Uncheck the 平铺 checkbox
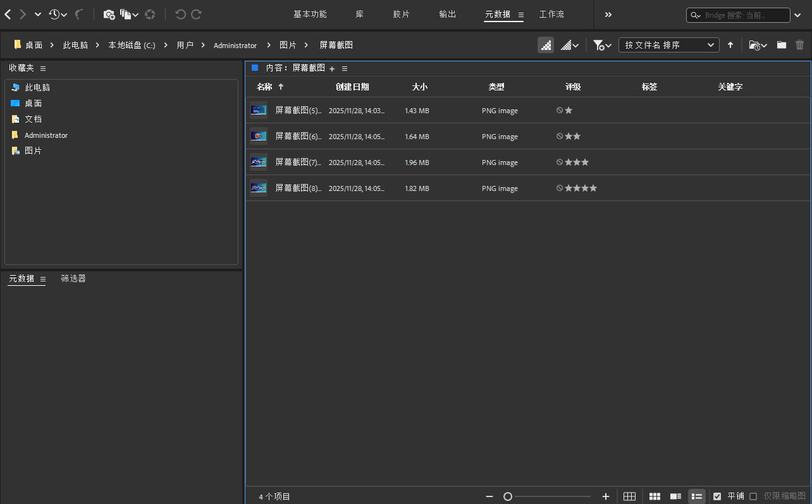The image size is (812, 504). coord(717,496)
